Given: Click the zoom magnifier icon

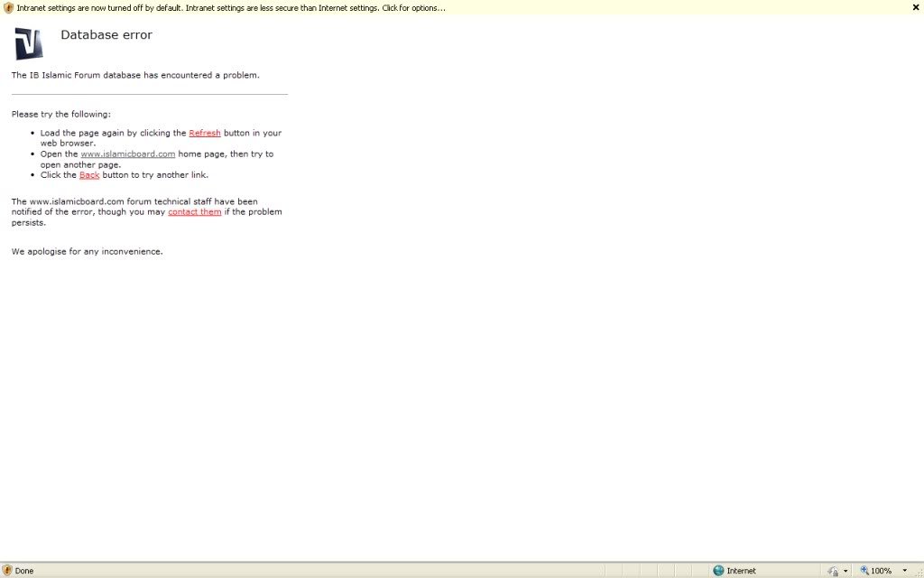Looking at the screenshot, I should click(x=864, y=571).
